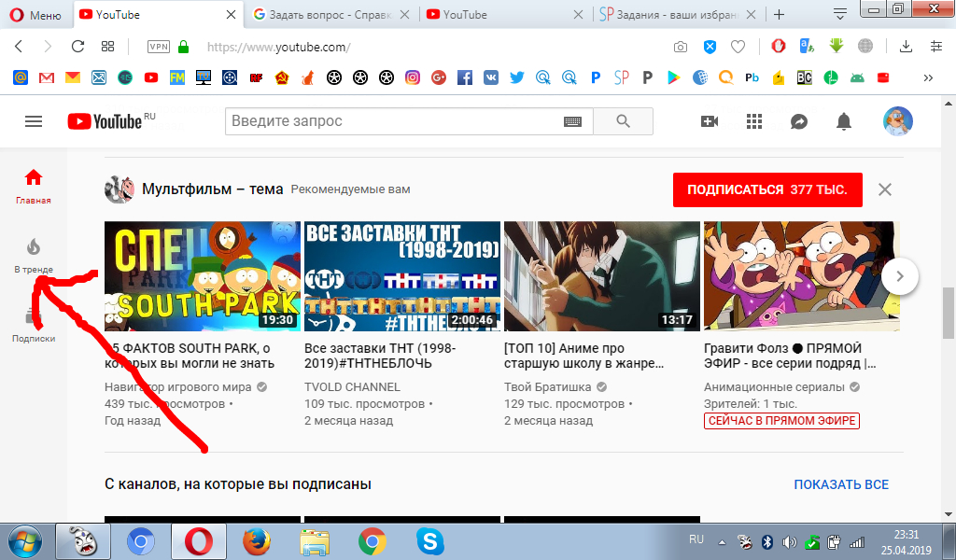Click the magnifier search button
This screenshot has height=560, width=956.
tap(623, 121)
